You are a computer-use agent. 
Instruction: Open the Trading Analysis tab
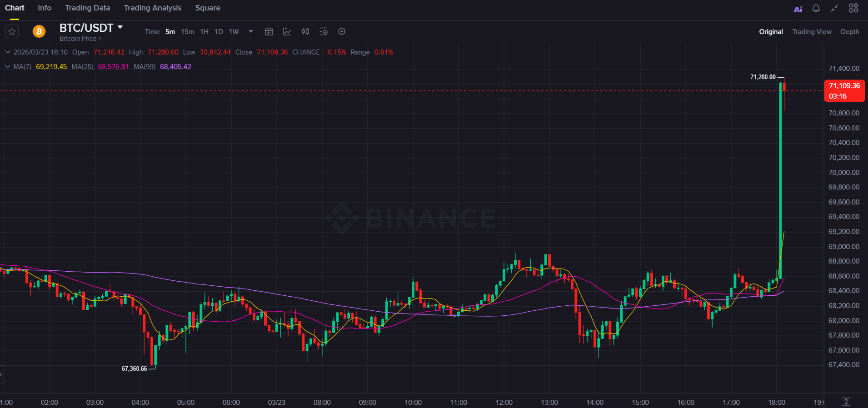pos(152,8)
